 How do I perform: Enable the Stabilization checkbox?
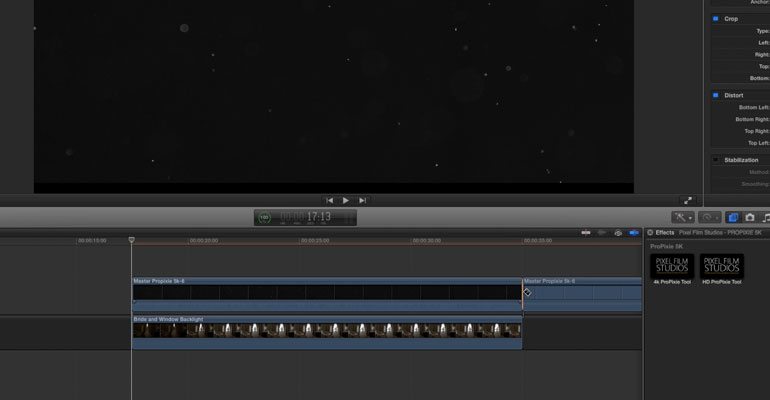pyautogui.click(x=715, y=160)
